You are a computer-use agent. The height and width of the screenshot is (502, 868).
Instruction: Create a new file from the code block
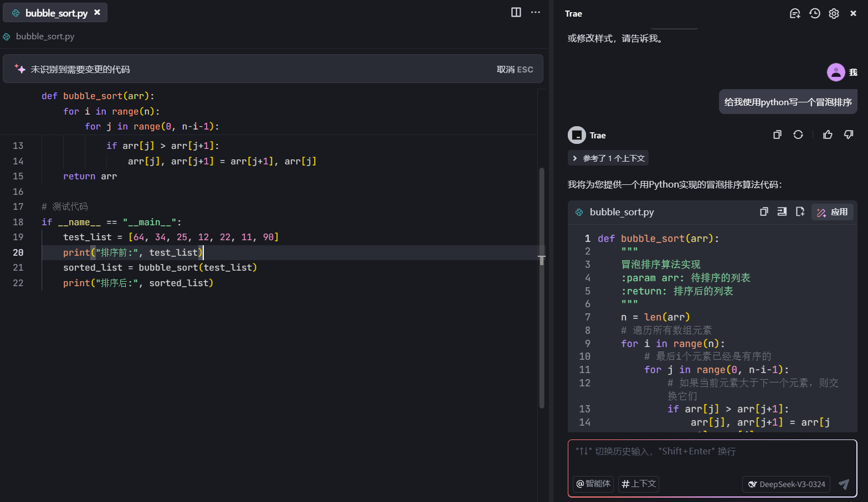[x=800, y=211]
